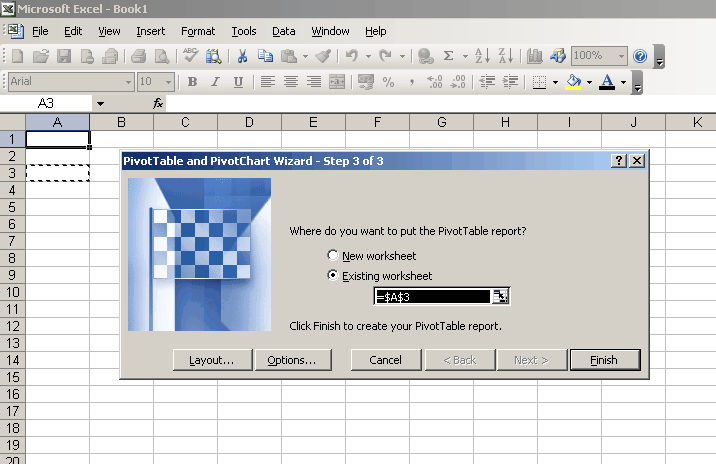
Task: Open the Help menu
Action: tap(375, 31)
